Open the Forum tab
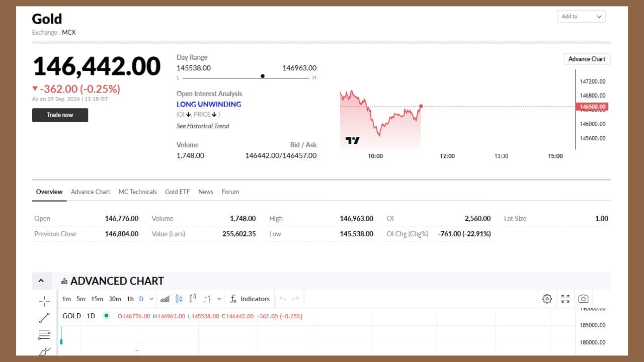Image resolution: width=644 pixels, height=362 pixels. [230, 192]
